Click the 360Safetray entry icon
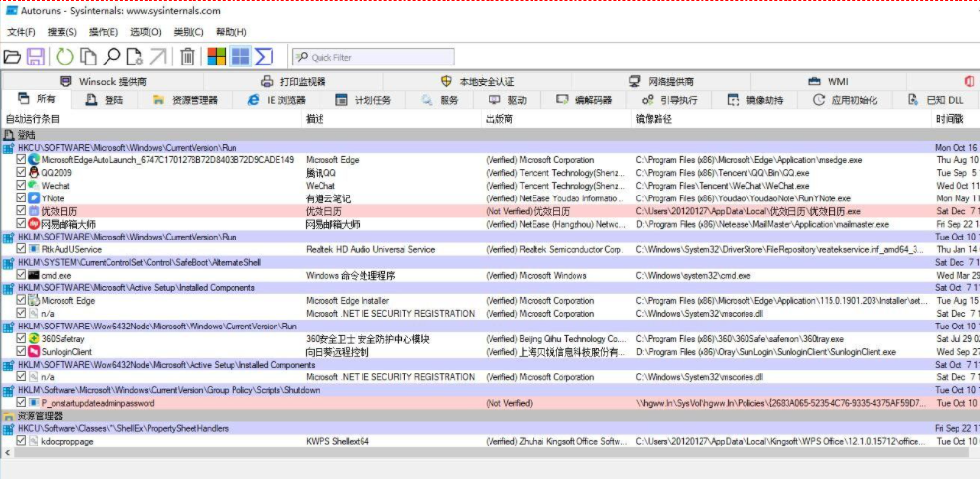 pyautogui.click(x=34, y=339)
